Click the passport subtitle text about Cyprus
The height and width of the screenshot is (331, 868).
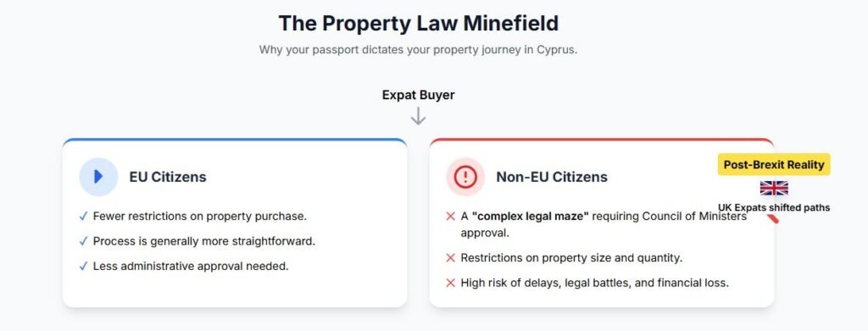pyautogui.click(x=418, y=49)
